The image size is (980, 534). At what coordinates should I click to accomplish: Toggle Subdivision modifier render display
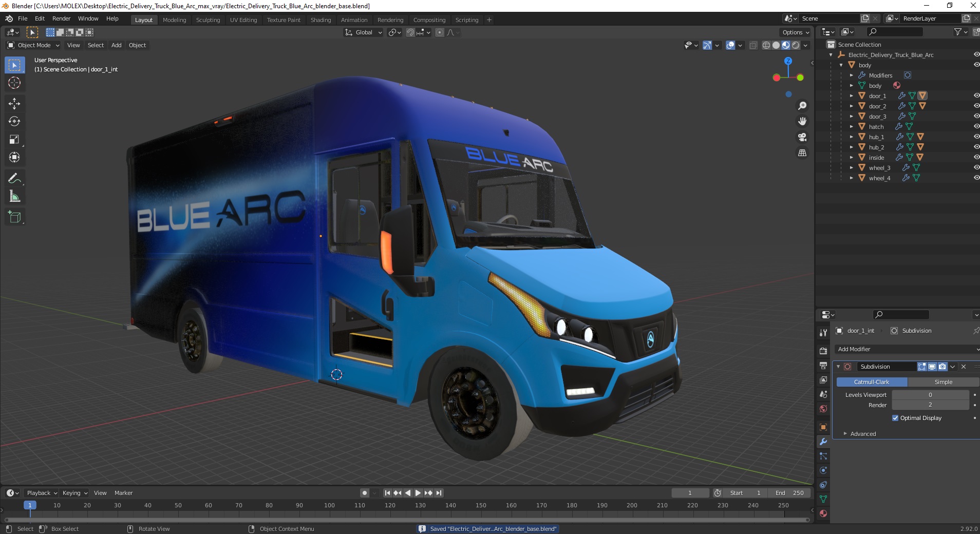[942, 367]
